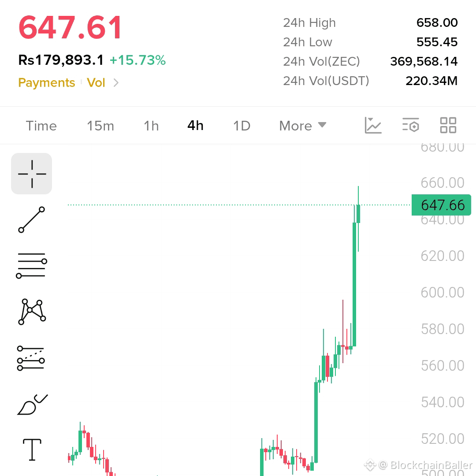Image resolution: width=476 pixels, height=476 pixels.
Task: Click the 600.00 price axis label
Action: (x=443, y=292)
